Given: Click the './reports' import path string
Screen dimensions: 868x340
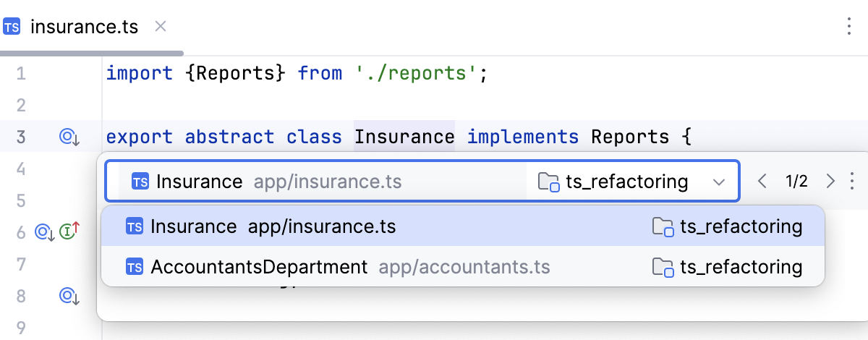Looking at the screenshot, I should click(415, 73).
